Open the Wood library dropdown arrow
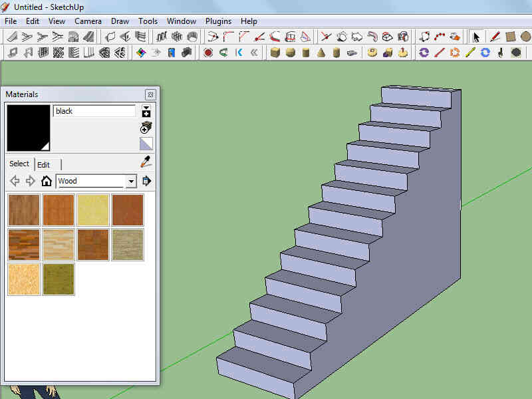 131,181
